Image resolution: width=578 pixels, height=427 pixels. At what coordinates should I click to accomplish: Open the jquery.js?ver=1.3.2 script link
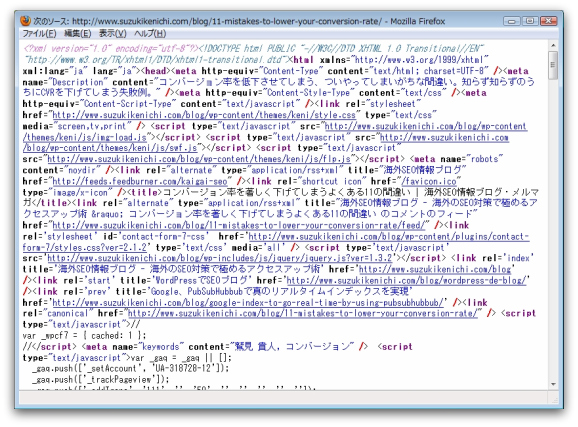pyautogui.click(x=219, y=258)
